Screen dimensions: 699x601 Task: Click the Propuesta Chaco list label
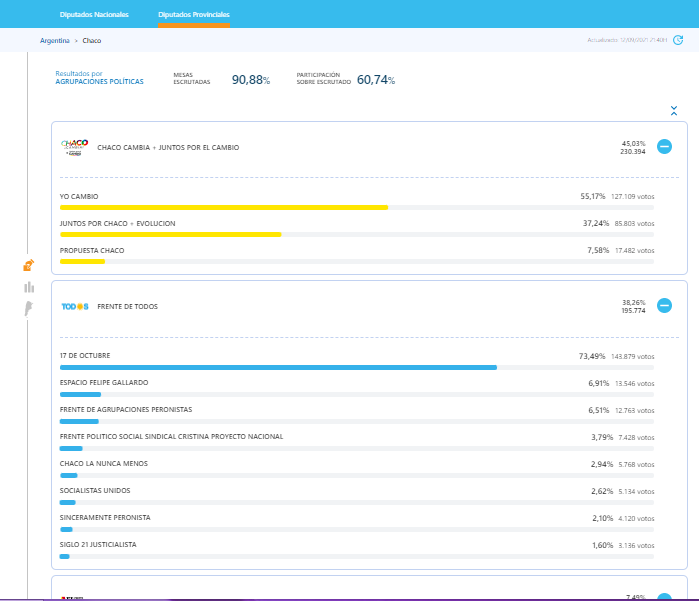(92, 250)
